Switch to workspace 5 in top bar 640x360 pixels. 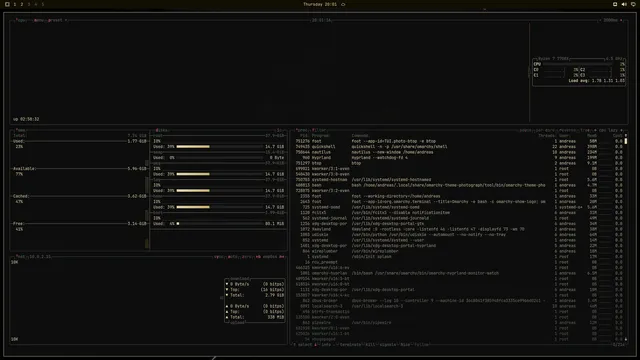(42, 4)
